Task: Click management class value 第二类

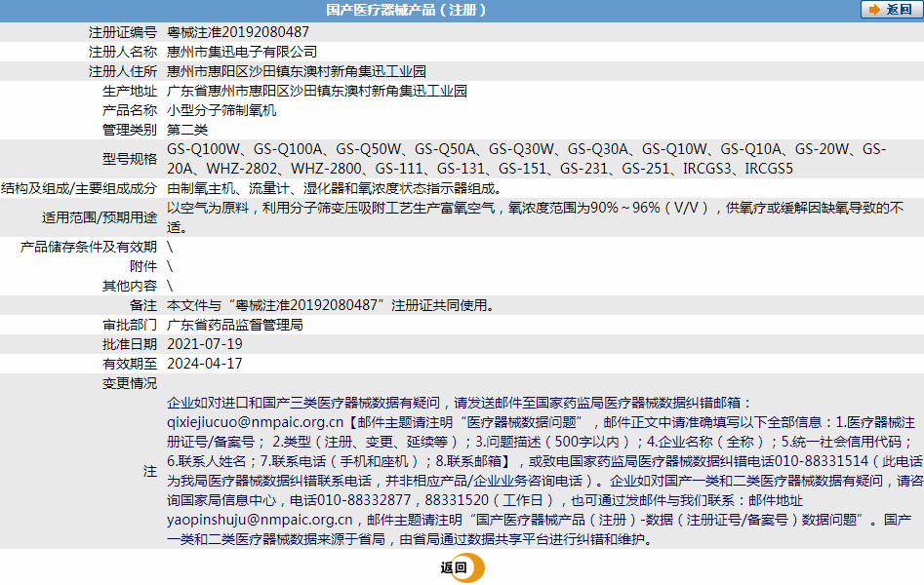Action: tap(187, 130)
